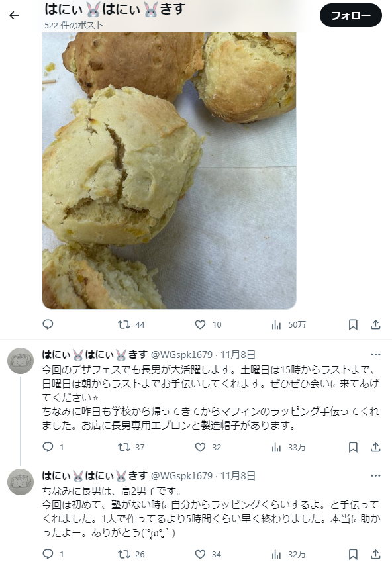Share the muffin photo post
This screenshot has width=392, height=568.
pyautogui.click(x=375, y=324)
